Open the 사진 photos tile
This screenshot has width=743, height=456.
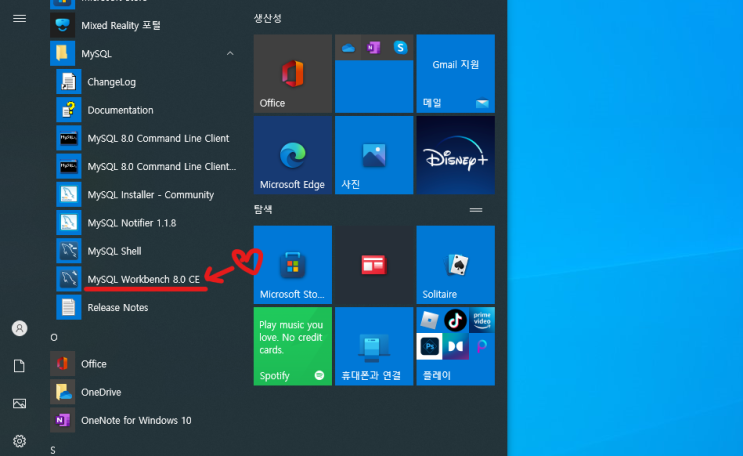click(x=374, y=155)
